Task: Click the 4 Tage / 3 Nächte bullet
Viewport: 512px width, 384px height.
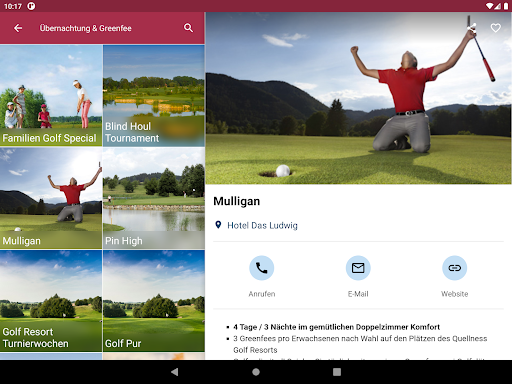Action: point(336,327)
